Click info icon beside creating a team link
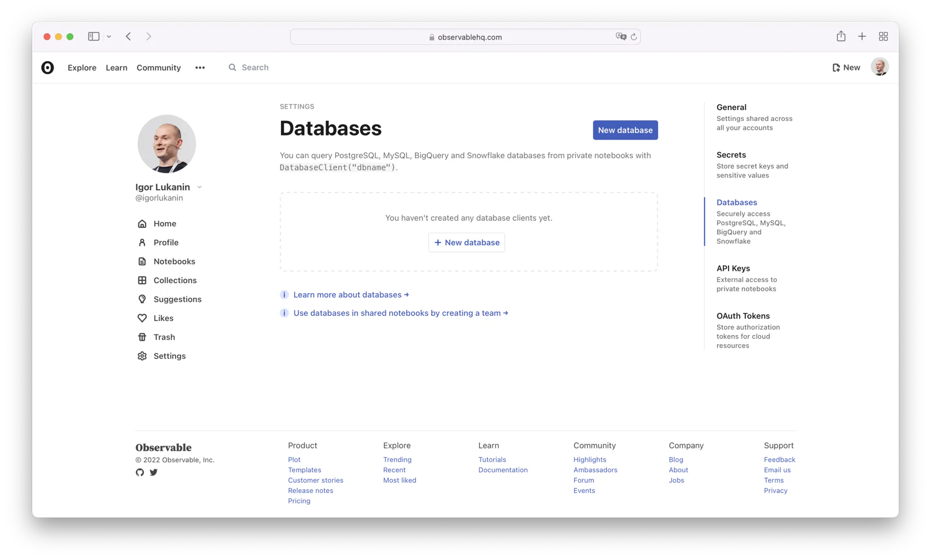The width and height of the screenshot is (931, 560). 284,313
